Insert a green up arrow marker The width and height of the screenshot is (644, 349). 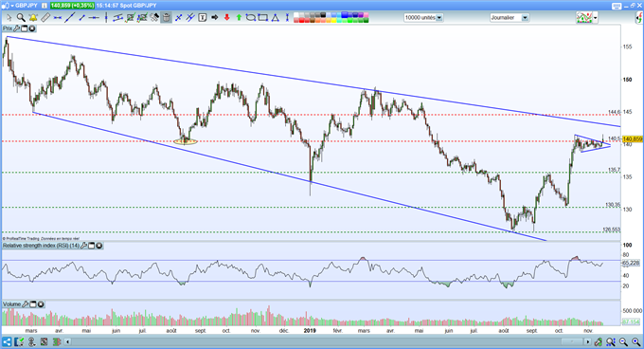point(239,18)
